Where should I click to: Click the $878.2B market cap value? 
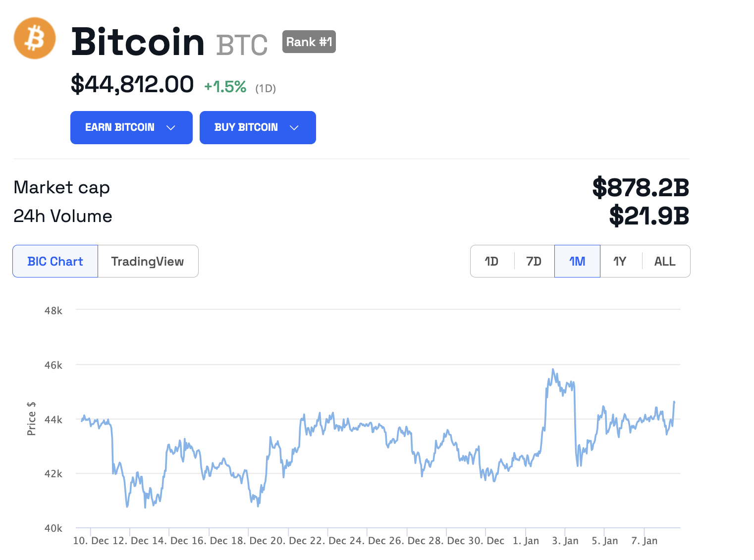pyautogui.click(x=641, y=187)
